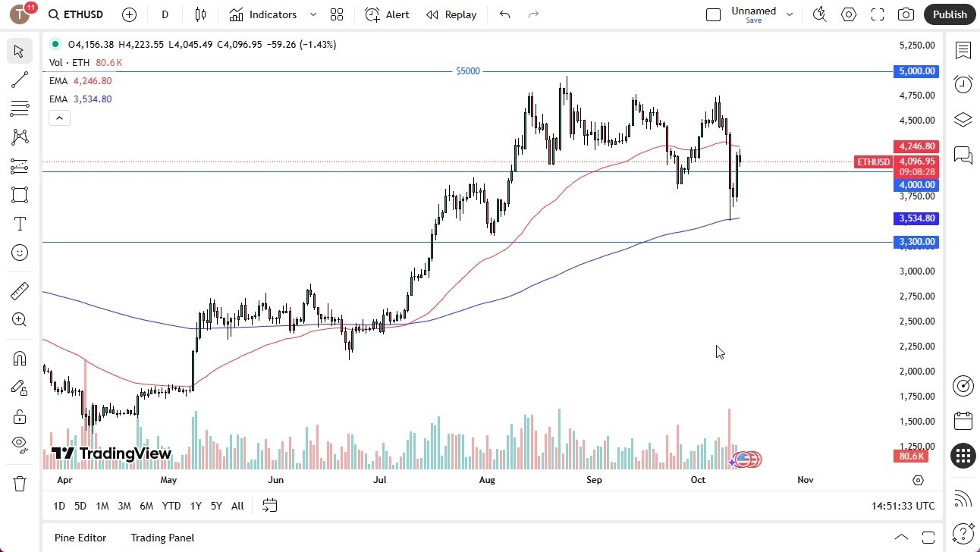Hide all drawings with the eye toggle
Screen dimensions: 980x552
click(x=20, y=445)
